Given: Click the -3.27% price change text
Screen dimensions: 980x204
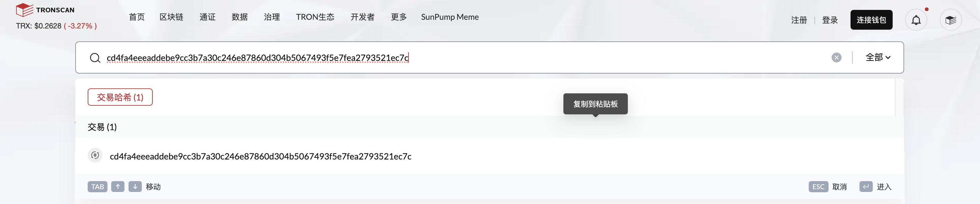Looking at the screenshot, I should (x=80, y=26).
